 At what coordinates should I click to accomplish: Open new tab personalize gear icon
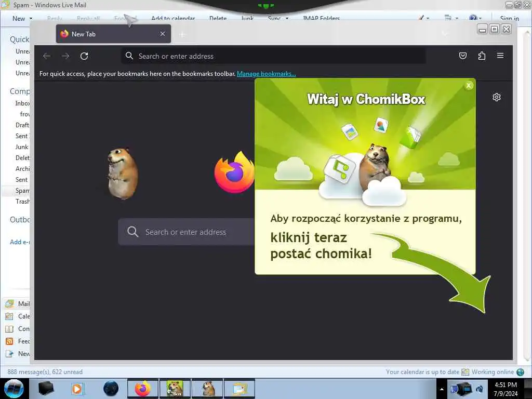tap(496, 97)
